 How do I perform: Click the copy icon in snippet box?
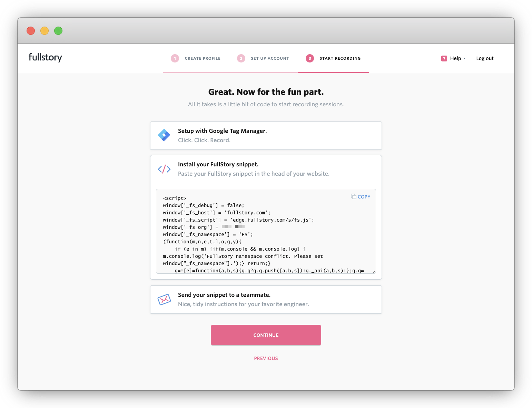(354, 196)
